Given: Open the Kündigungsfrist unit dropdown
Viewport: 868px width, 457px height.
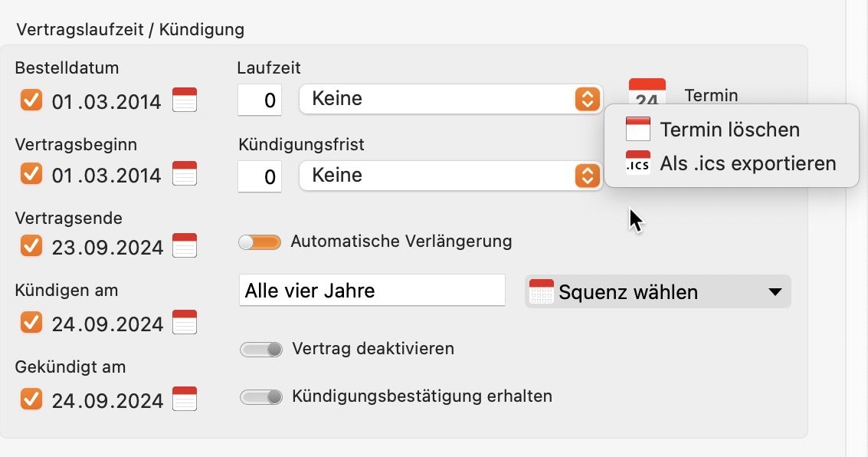Looking at the screenshot, I should [x=450, y=176].
